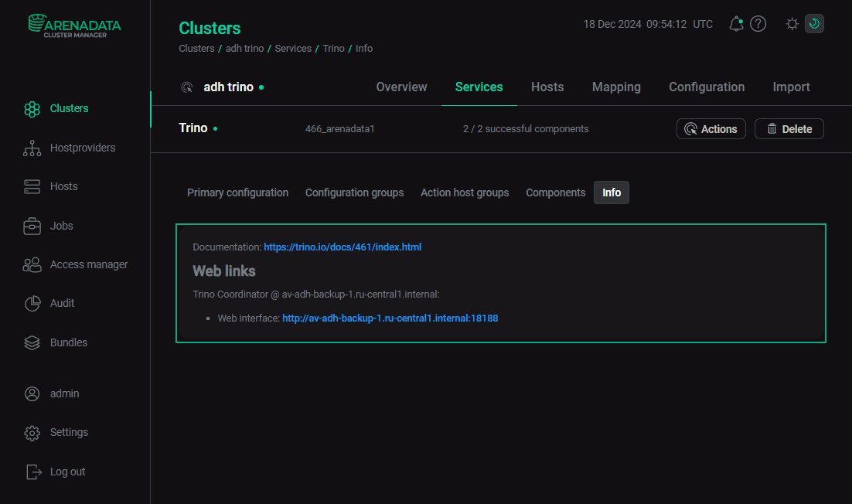Click the date and time display
Image resolution: width=852 pixels, height=504 pixels.
point(648,25)
